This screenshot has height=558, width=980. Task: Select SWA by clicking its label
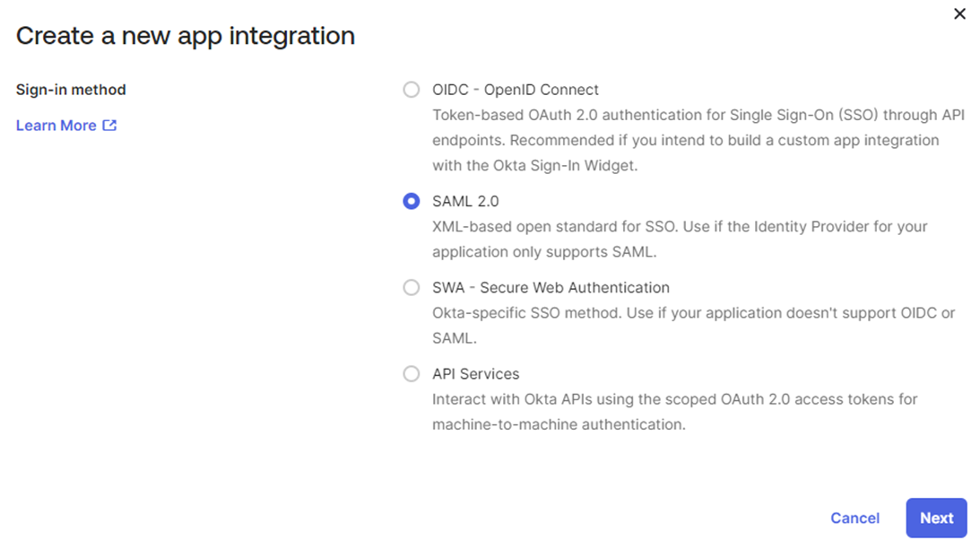pyautogui.click(x=550, y=287)
